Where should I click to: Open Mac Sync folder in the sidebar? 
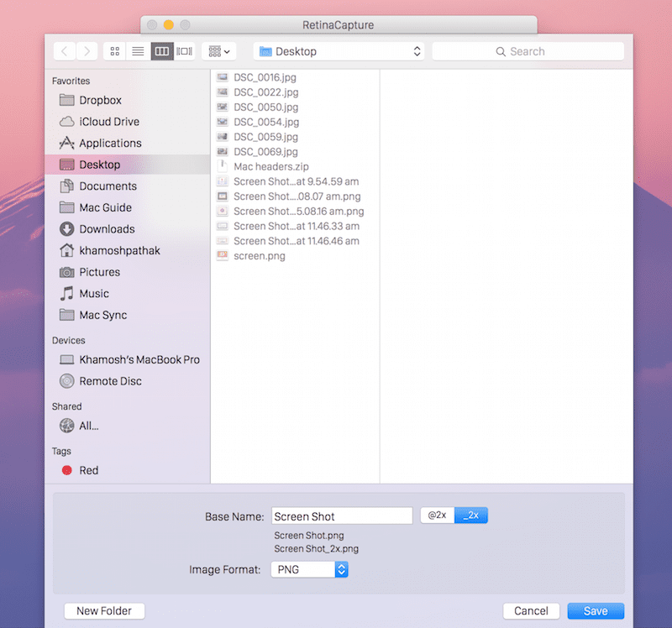tap(127, 315)
